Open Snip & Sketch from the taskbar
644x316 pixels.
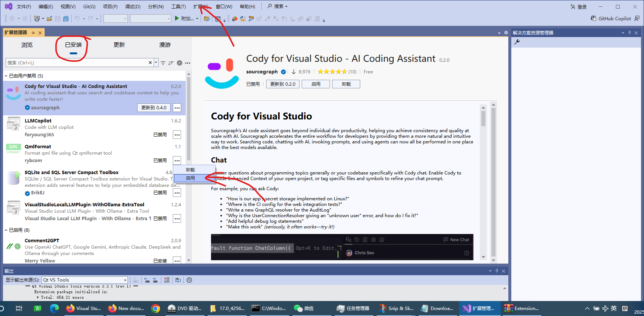(x=397, y=309)
